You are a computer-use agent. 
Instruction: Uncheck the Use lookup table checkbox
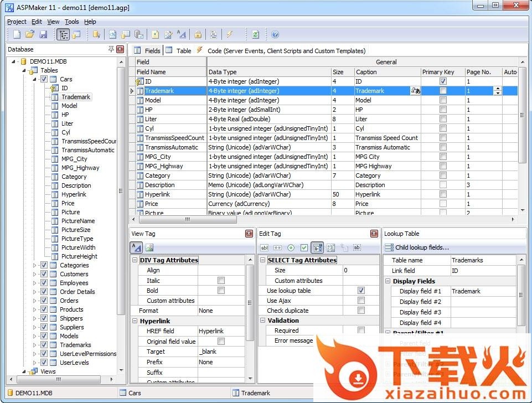point(361,291)
